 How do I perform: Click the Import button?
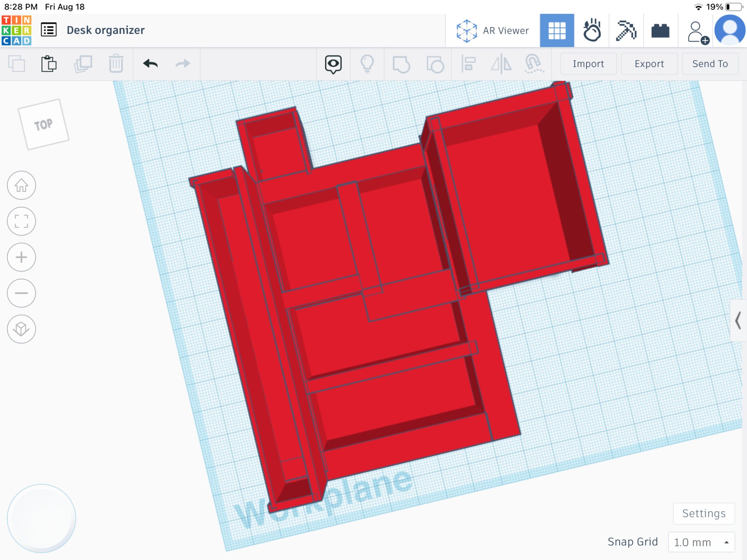588,64
